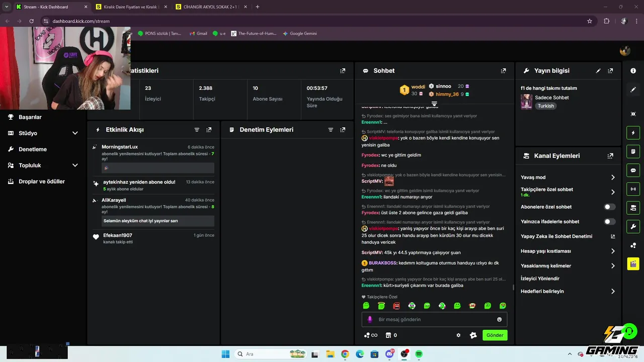Viewport: 644px width, 362px height.
Task: Click the taskbar Ara search box
Action: pyautogui.click(x=271, y=354)
